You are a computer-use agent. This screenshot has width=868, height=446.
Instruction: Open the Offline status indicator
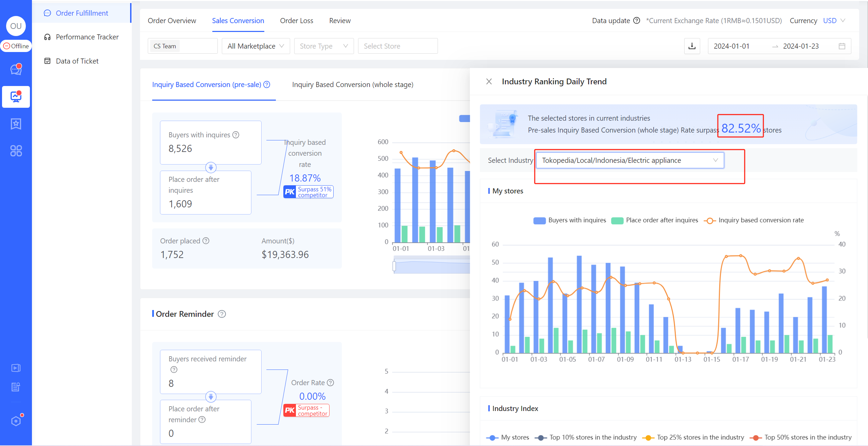point(16,46)
